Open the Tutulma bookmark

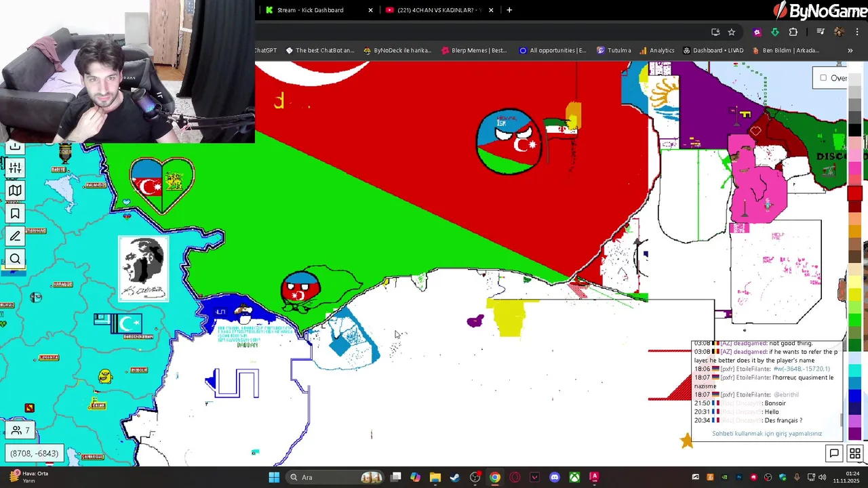click(614, 50)
